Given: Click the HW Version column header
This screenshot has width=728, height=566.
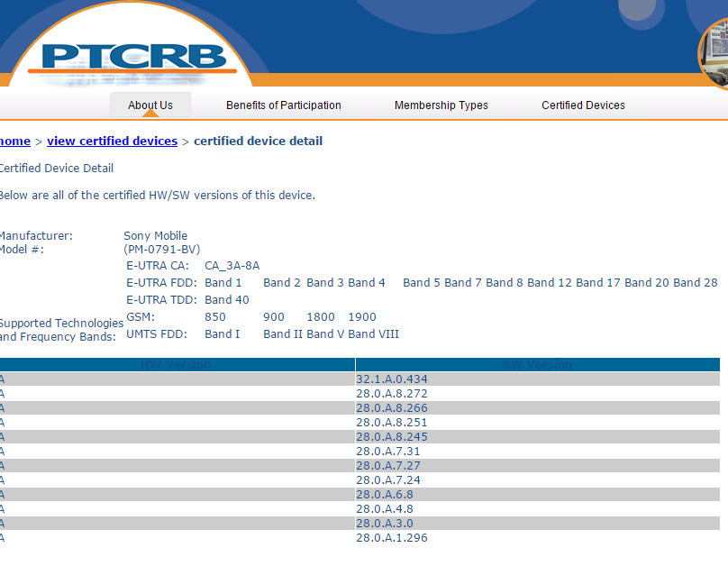Looking at the screenshot, I should tap(176, 364).
